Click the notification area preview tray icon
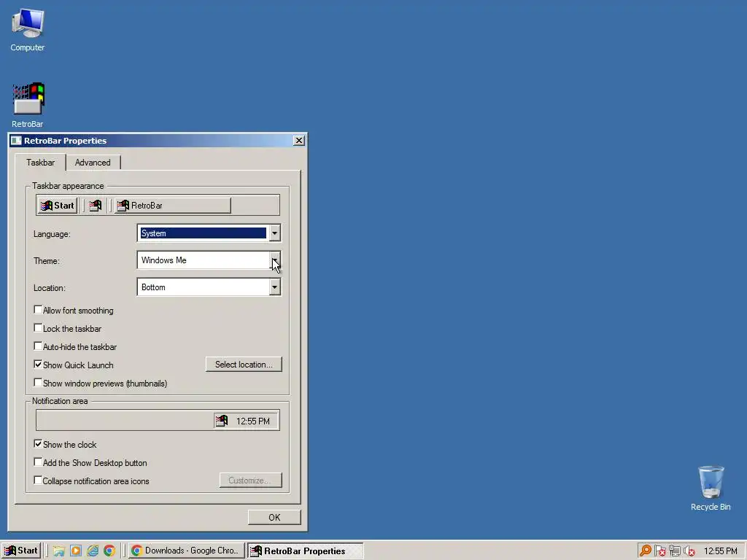The height and width of the screenshot is (560, 747). point(222,421)
